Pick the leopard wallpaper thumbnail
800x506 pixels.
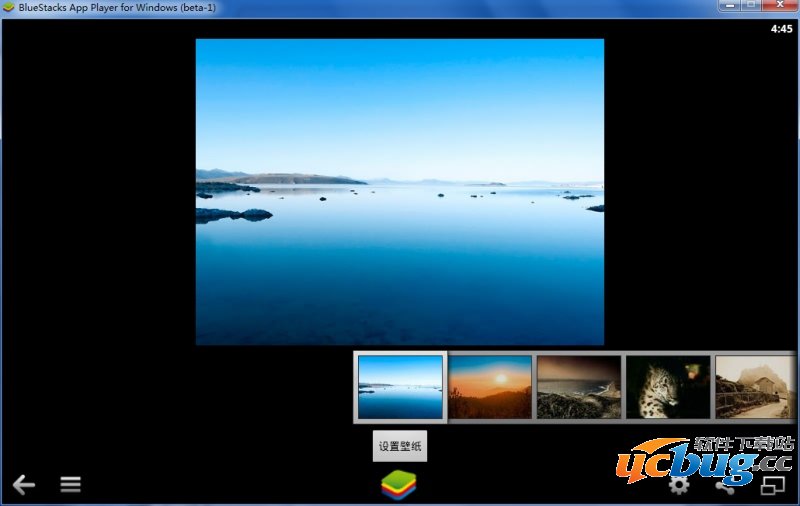pyautogui.click(x=667, y=387)
